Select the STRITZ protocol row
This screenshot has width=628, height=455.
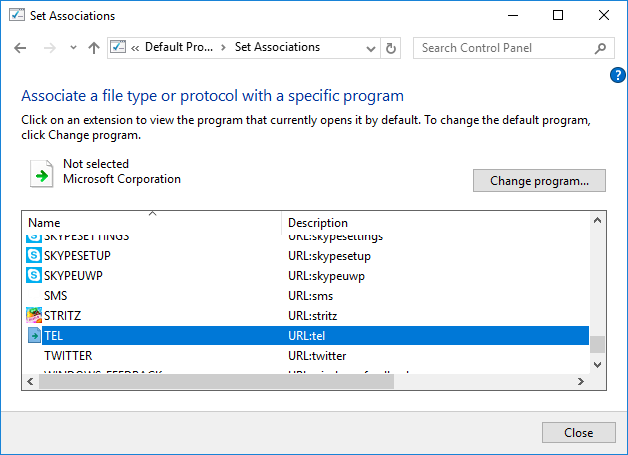(x=307, y=316)
